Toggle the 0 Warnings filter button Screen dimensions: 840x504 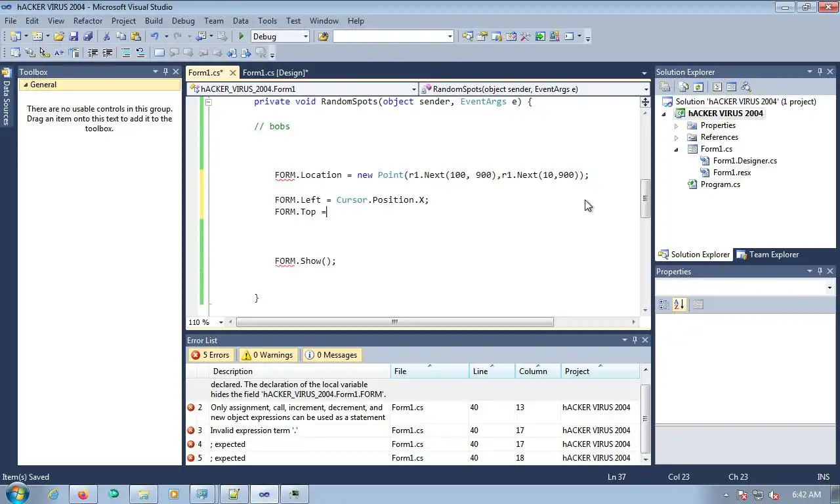pos(267,355)
